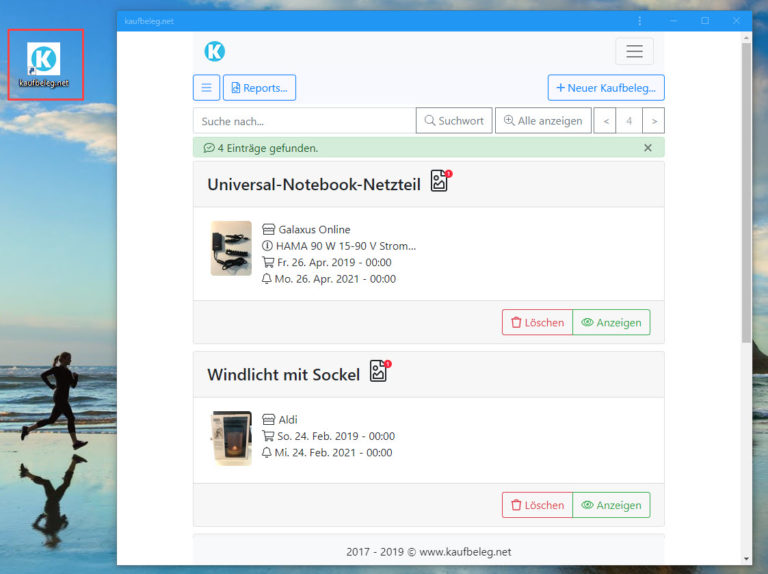Show the Windlicht mit Sockel entry details
Image resolution: width=768 pixels, height=574 pixels.
(611, 505)
